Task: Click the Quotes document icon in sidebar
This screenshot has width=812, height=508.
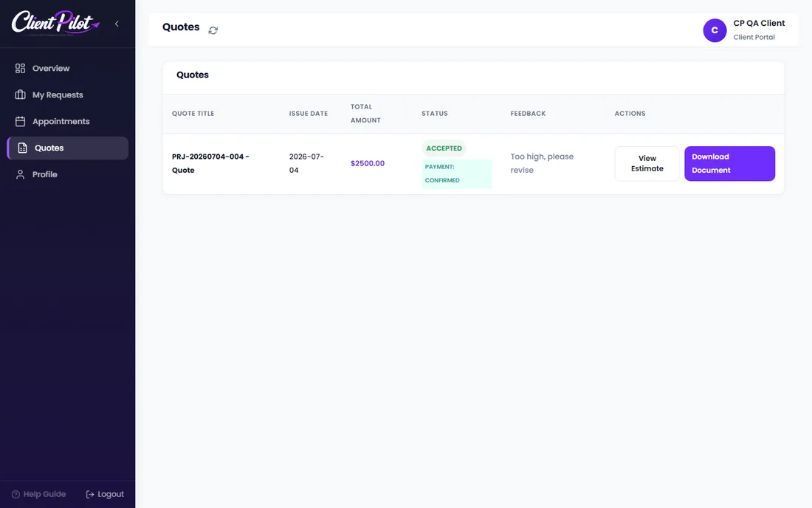Action: point(22,148)
